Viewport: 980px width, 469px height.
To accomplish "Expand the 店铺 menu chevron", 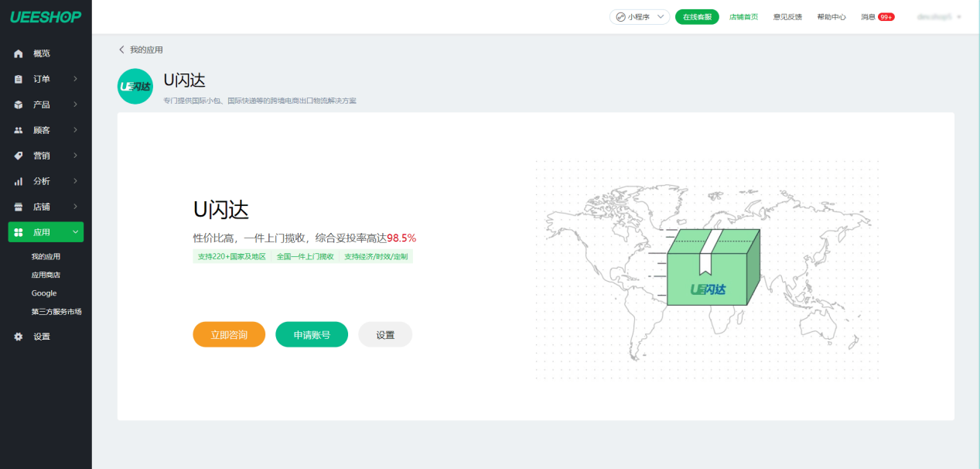I will [x=75, y=207].
